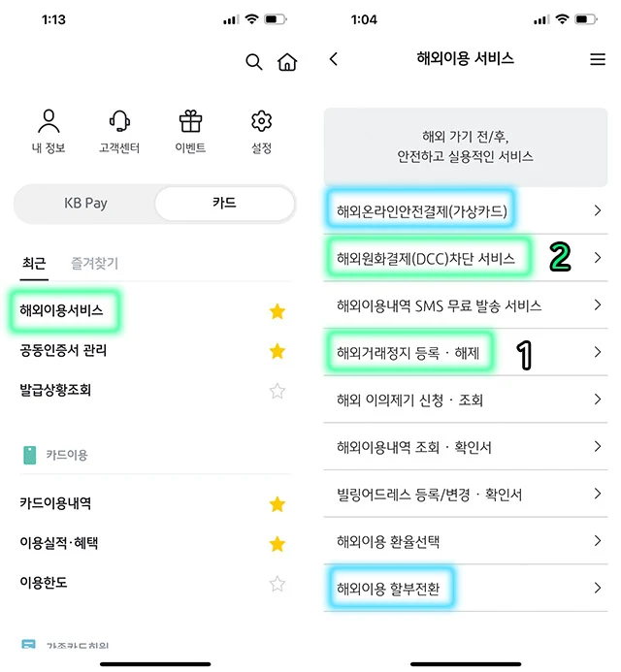Viewport: 621px width, 672px height.
Task: Open 공동인증서 관리 menu entry
Action: (63, 351)
